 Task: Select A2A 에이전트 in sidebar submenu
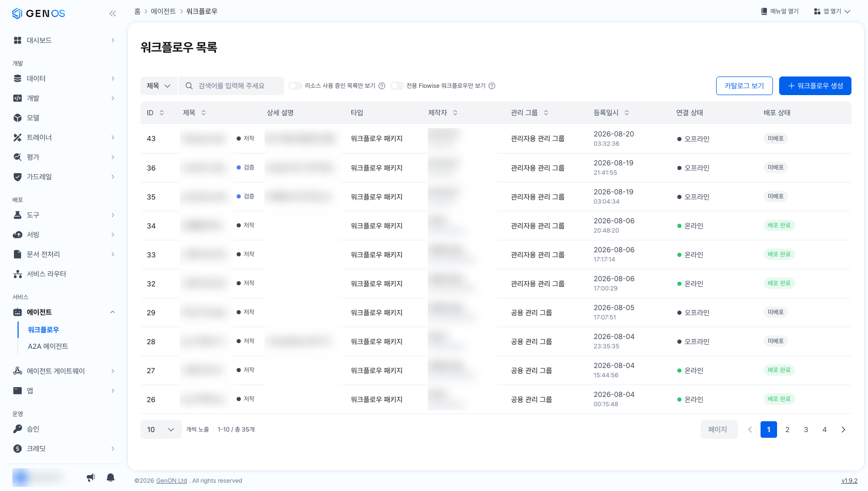click(x=48, y=346)
